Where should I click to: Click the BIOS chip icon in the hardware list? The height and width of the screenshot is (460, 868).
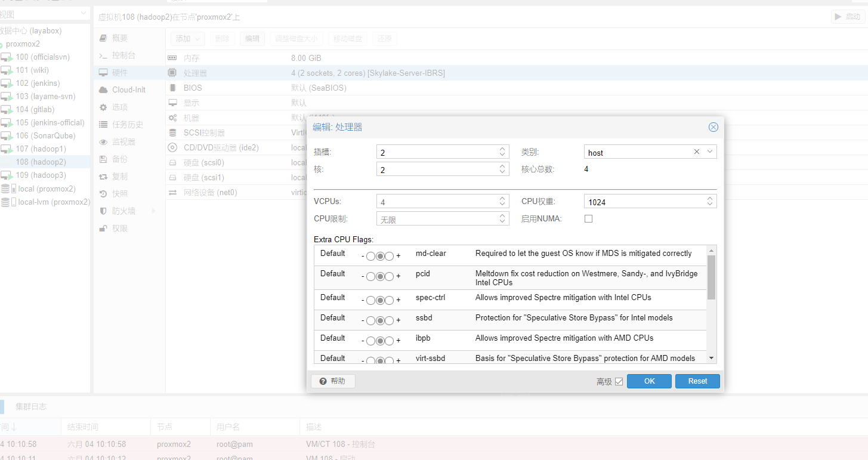pos(172,88)
